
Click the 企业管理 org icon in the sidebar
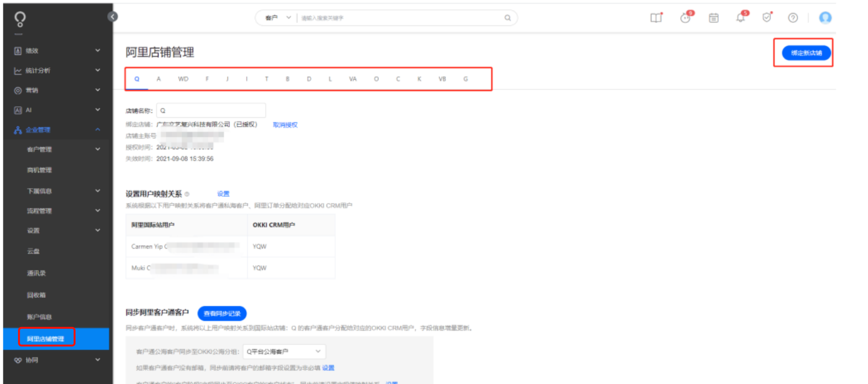(18, 130)
